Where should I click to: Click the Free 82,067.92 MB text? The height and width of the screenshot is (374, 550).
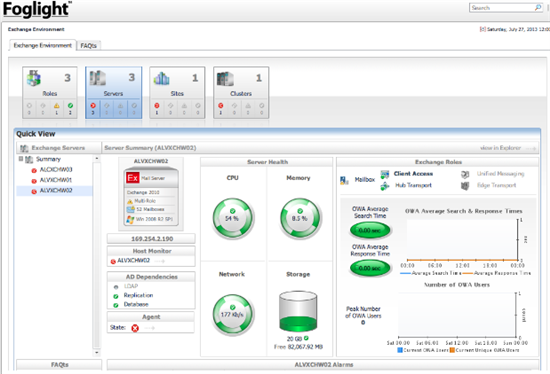point(298,347)
